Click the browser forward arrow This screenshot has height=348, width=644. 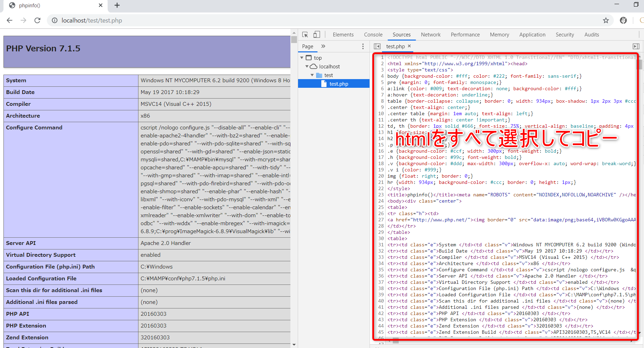click(x=23, y=20)
